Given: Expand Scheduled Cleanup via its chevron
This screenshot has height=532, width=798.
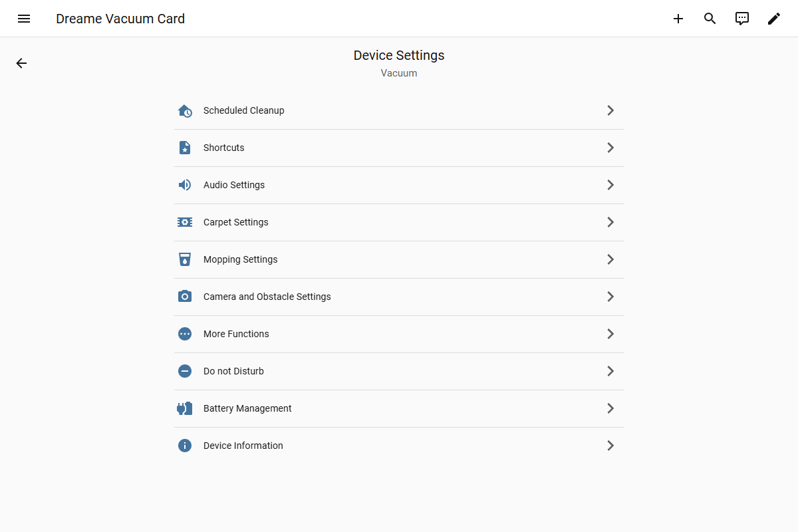Looking at the screenshot, I should (610, 110).
